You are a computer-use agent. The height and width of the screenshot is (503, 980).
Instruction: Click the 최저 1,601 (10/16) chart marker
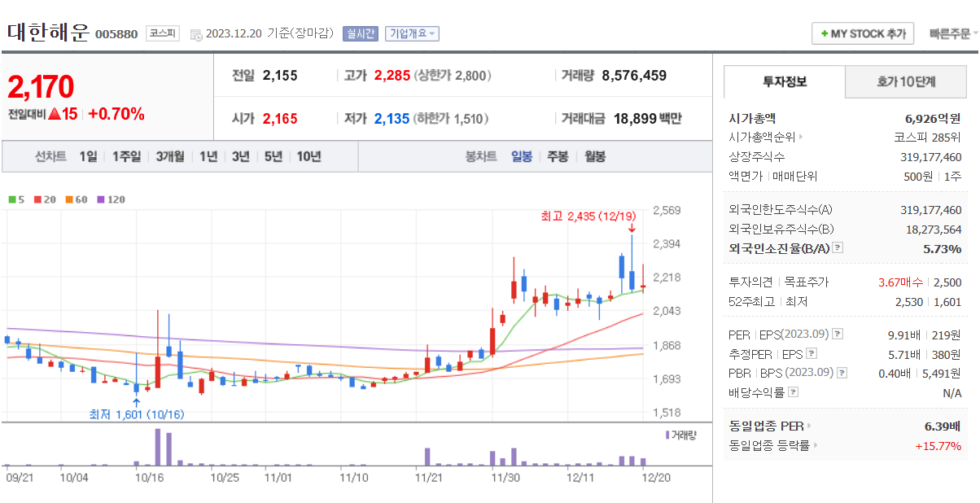[x=137, y=414]
